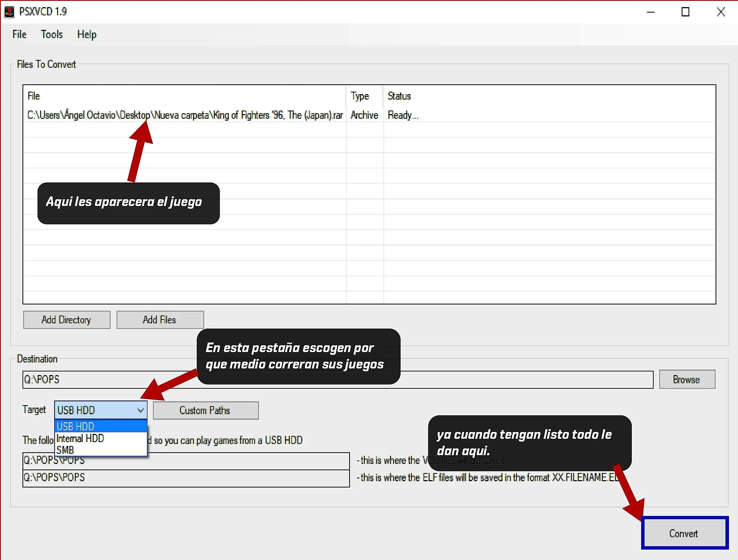Viewport: 738px width, 560px height.
Task: Click the Q:\POPS destination path field
Action: tap(338, 379)
